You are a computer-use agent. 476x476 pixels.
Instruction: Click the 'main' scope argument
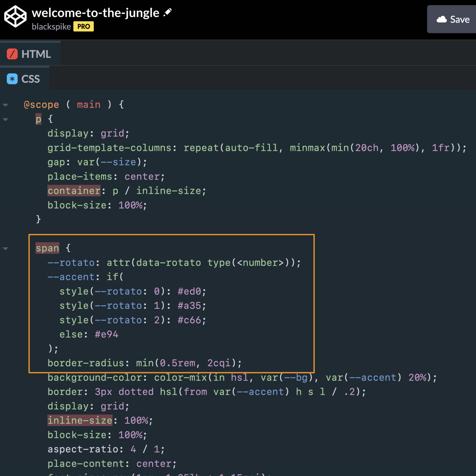[89, 105]
